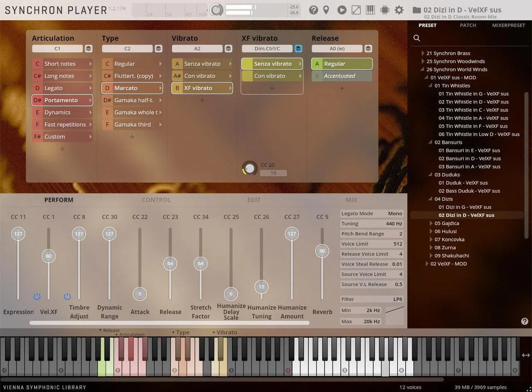Expand the 21 Synchron Brass folder
The height and width of the screenshot is (392, 532).
tap(423, 54)
